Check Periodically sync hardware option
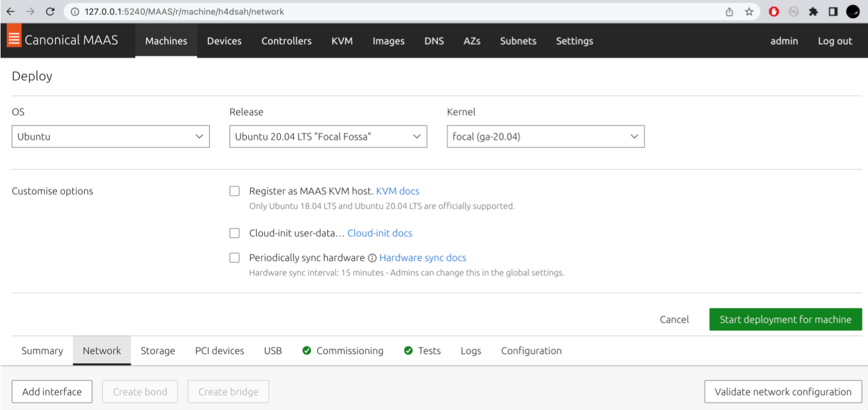The image size is (868, 410). pos(234,258)
